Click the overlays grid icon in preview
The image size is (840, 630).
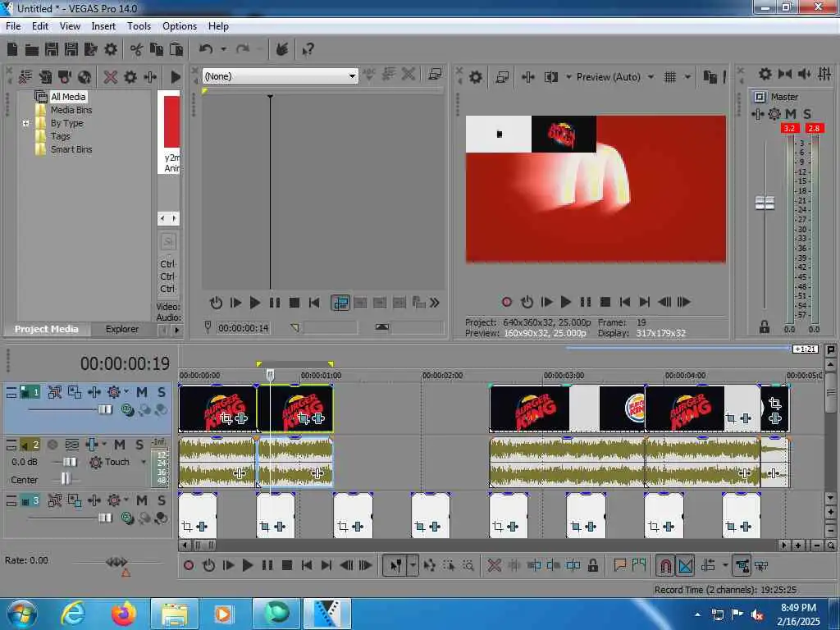point(669,77)
